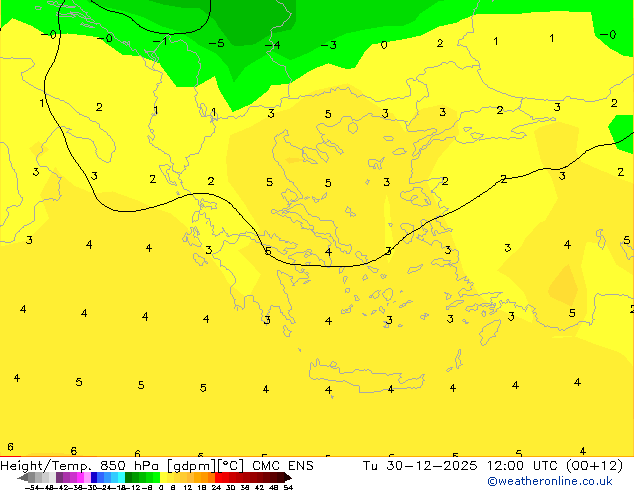Click the dark maroon right arrow end of scale
The width and height of the screenshot is (634, 490).
287,477
